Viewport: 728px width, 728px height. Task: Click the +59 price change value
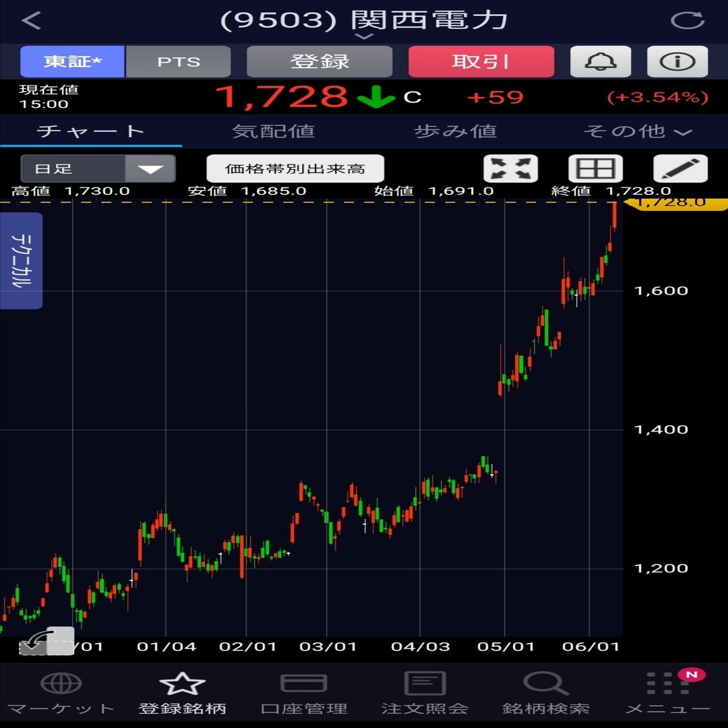[495, 97]
